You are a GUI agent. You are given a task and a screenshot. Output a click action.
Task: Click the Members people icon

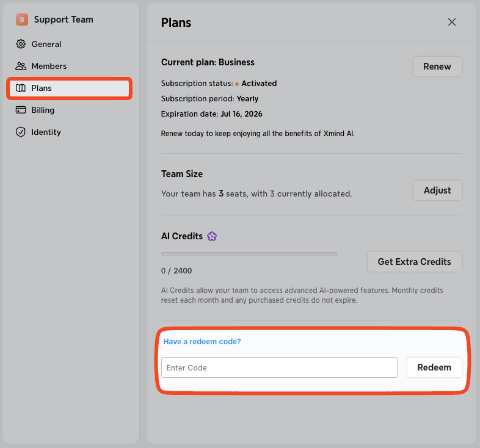pyautogui.click(x=21, y=66)
